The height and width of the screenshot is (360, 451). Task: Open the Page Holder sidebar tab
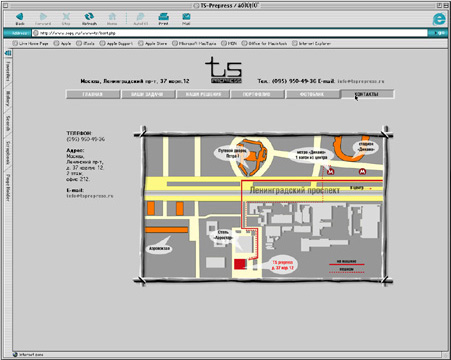point(8,187)
